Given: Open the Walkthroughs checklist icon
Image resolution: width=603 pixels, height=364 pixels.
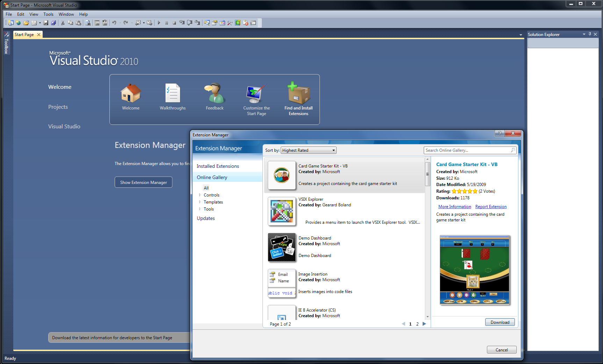Looking at the screenshot, I should pos(173,93).
